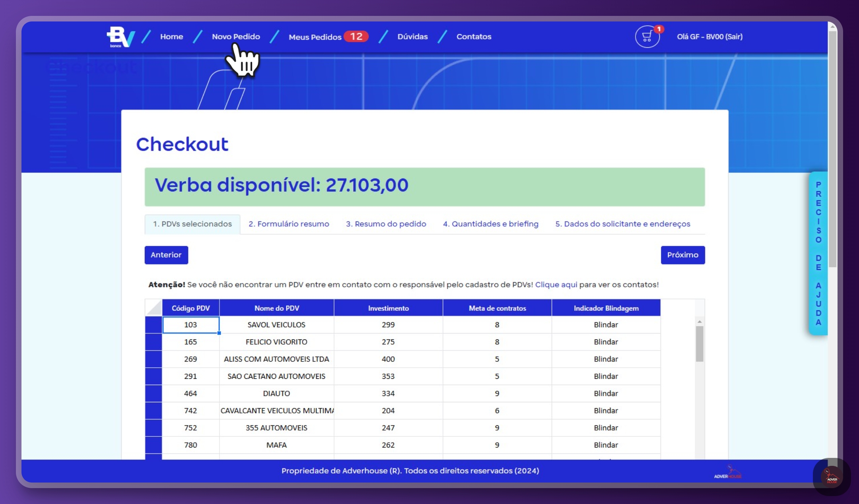Select the FELICIO VIGORITO cell
This screenshot has height=504, width=859.
(276, 342)
